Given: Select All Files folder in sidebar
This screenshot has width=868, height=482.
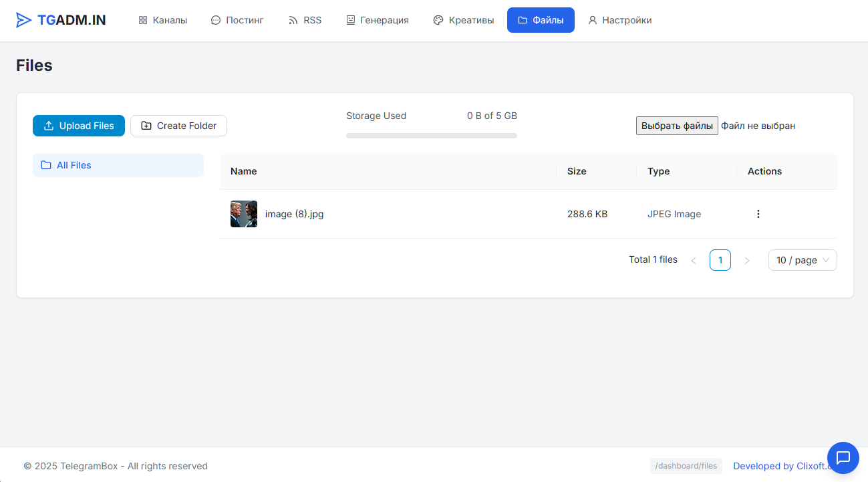Looking at the screenshot, I should click(x=118, y=165).
